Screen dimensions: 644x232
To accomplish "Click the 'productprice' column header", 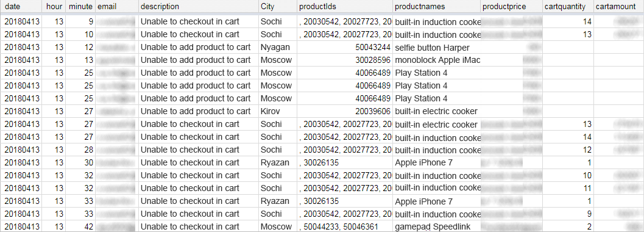I will [511, 7].
